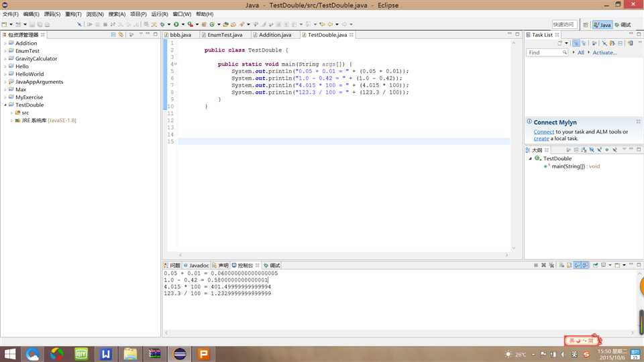Image resolution: width=644 pixels, height=362 pixels.
Task: Expand the Addition project
Action: click(x=5, y=43)
